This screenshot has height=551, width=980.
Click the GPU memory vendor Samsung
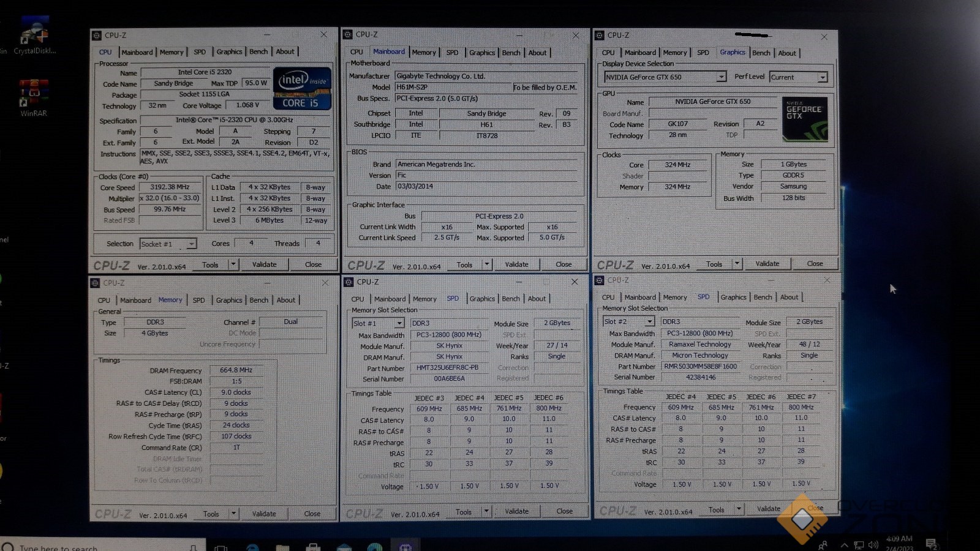point(793,186)
